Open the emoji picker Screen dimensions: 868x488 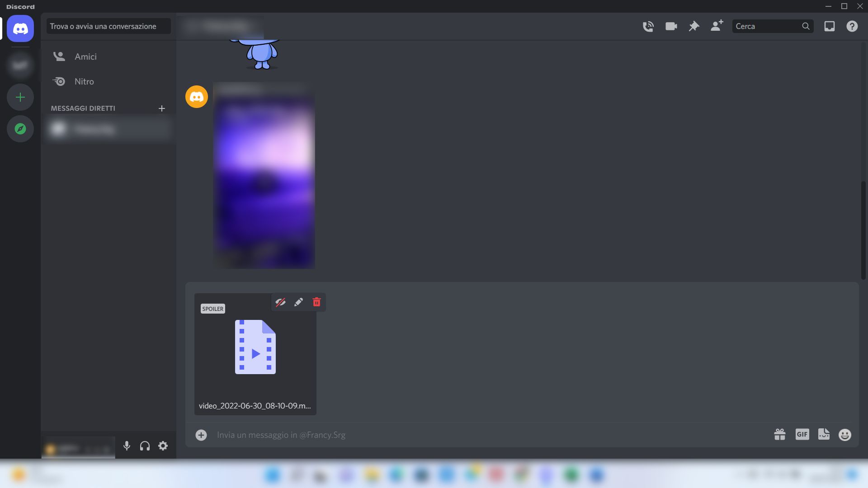point(844,435)
